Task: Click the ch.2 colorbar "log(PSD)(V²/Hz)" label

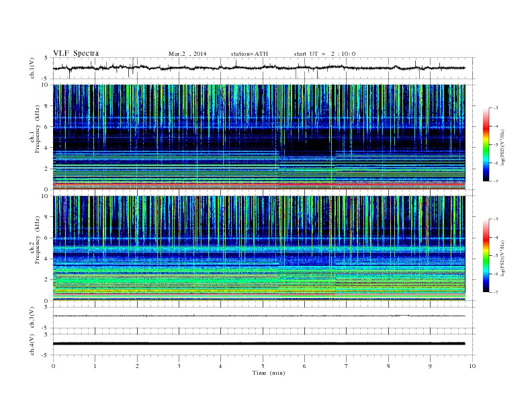Action: pos(502,257)
